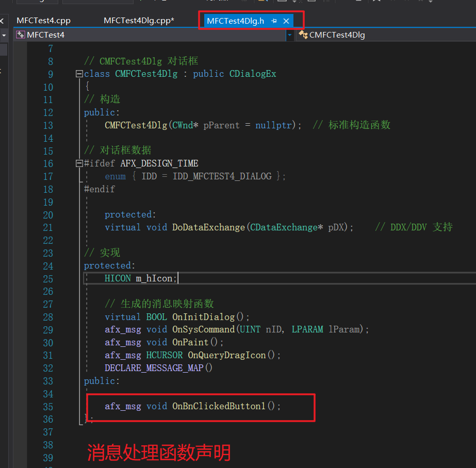The image size is (476, 468).
Task: Click line number 25 in the gutter
Action: (48, 279)
